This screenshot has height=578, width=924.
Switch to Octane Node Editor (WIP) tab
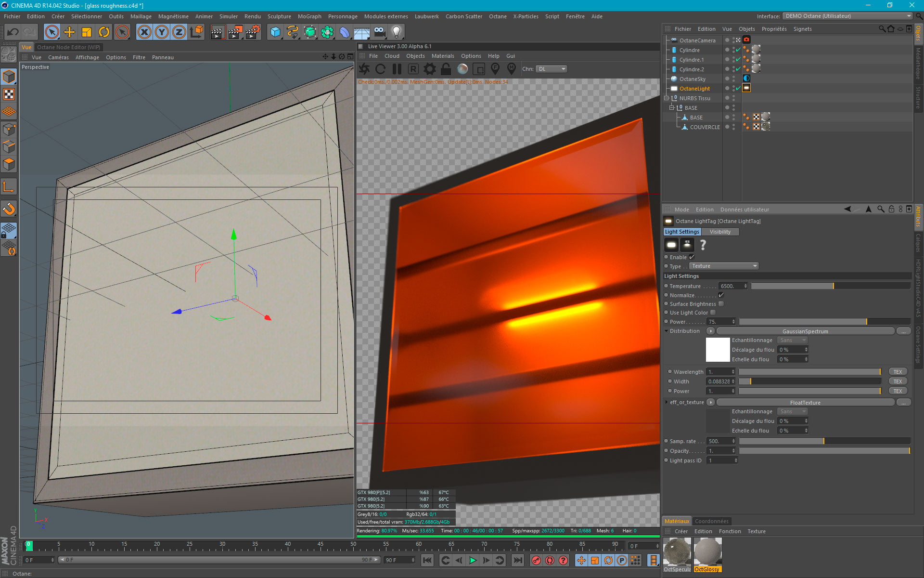pyautogui.click(x=69, y=47)
